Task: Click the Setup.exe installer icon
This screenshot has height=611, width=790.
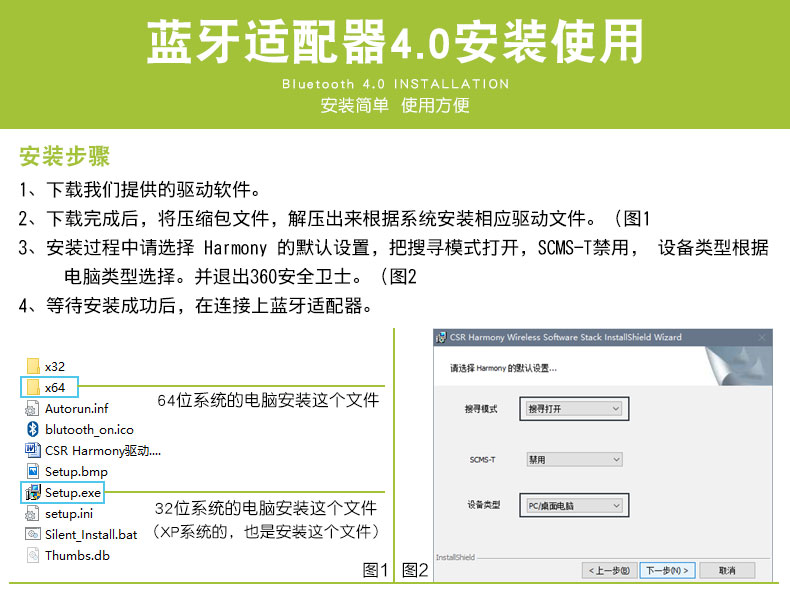Action: (33, 492)
